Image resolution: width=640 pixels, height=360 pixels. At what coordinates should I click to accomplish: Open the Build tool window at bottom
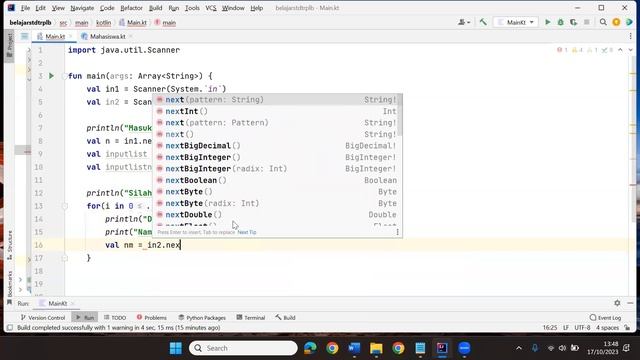tap(285, 317)
